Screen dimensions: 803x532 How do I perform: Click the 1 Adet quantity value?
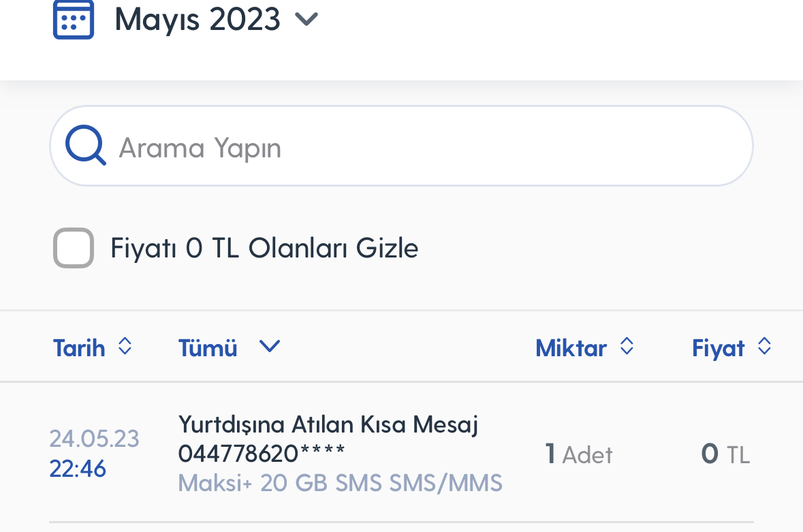coord(579,454)
